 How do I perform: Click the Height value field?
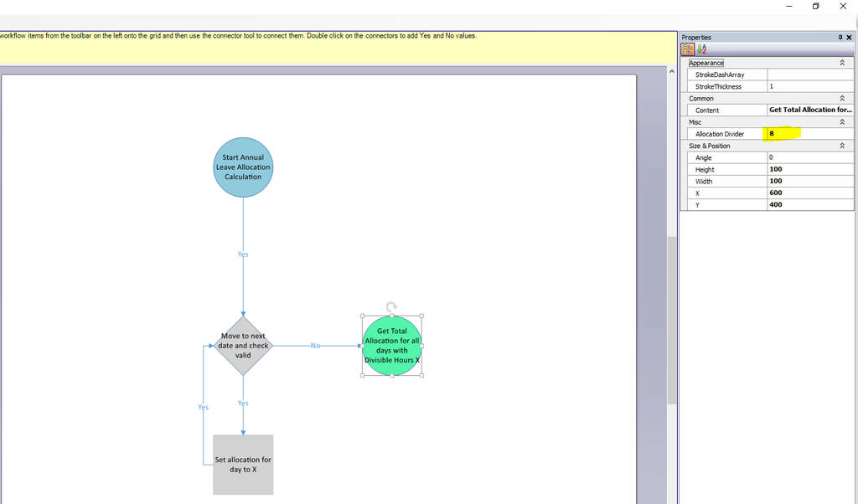pos(809,169)
